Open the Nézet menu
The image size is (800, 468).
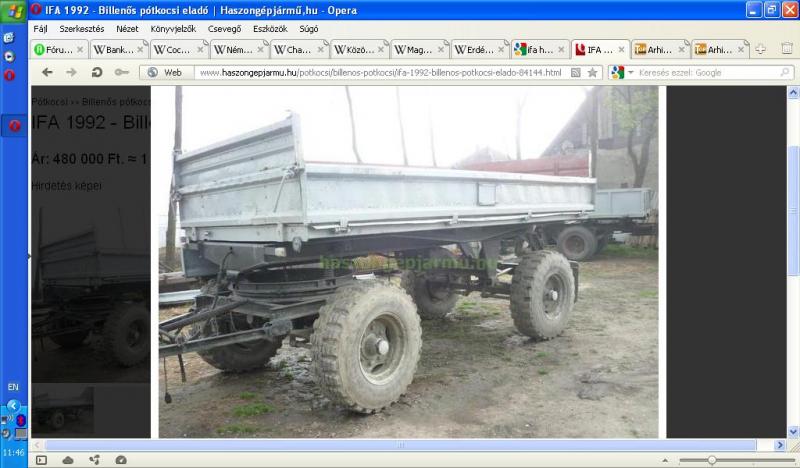point(127,29)
